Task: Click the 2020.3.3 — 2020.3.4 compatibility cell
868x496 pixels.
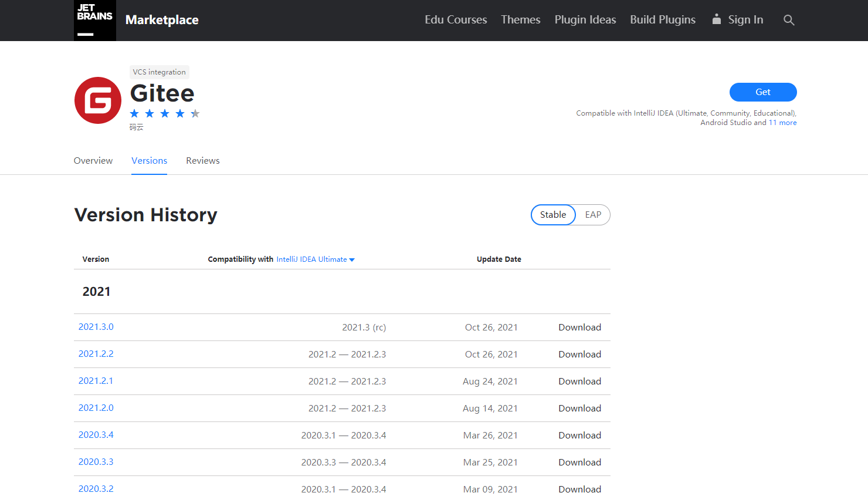Action: 344,463
